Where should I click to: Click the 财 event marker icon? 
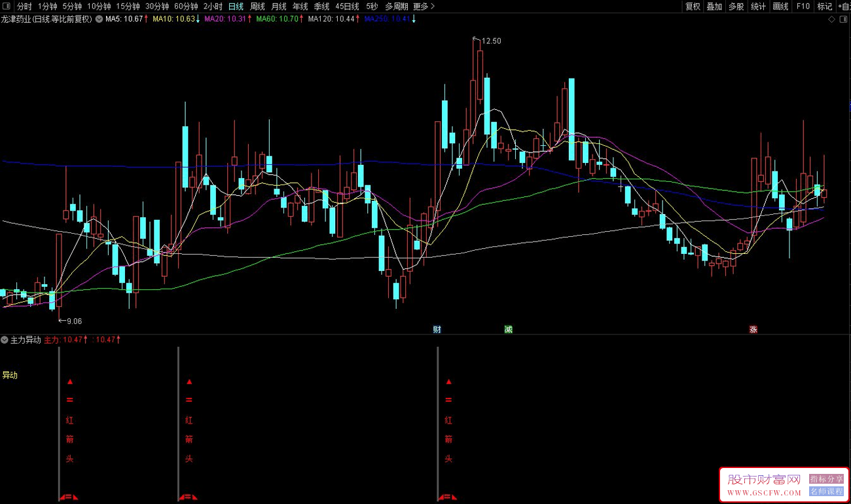(437, 329)
